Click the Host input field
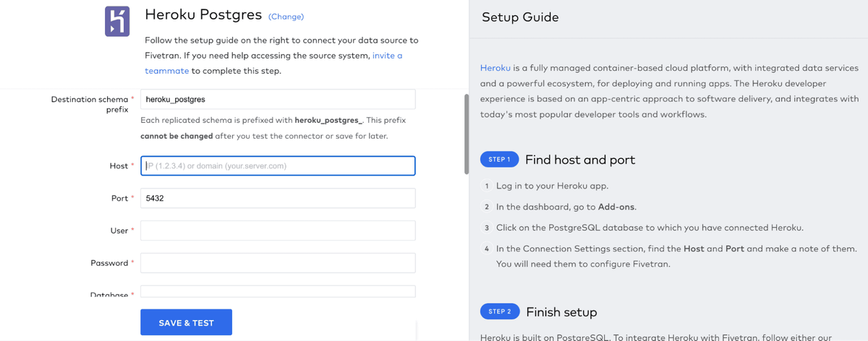This screenshot has height=341, width=868. [x=278, y=165]
